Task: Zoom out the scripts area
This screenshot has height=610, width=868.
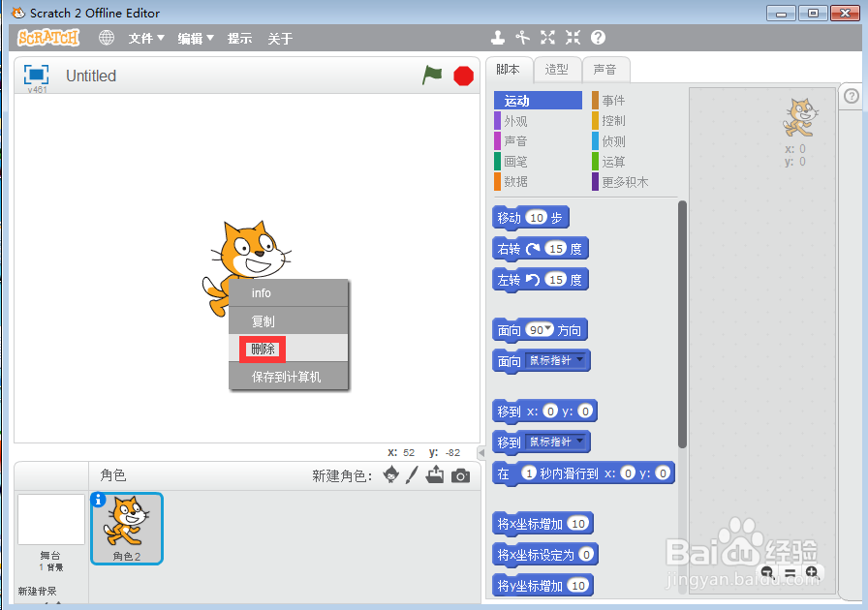Action: tap(767, 572)
